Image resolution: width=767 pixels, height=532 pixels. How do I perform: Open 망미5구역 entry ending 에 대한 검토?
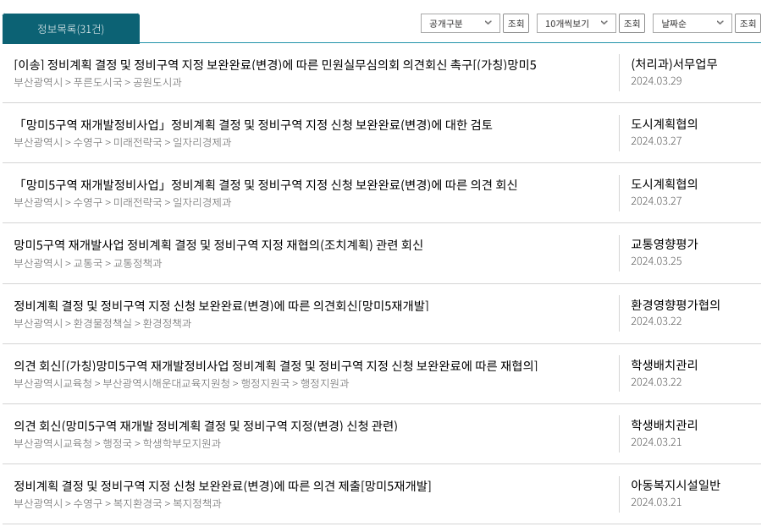coord(253,124)
